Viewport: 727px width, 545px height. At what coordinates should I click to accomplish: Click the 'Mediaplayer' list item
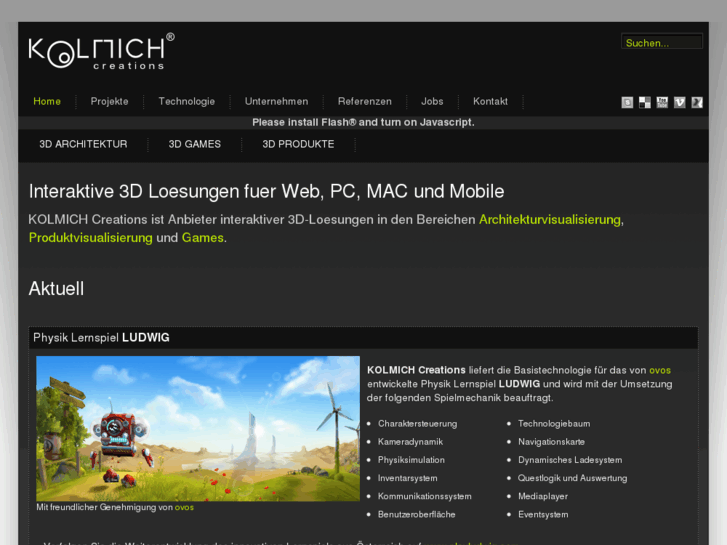tap(543, 496)
